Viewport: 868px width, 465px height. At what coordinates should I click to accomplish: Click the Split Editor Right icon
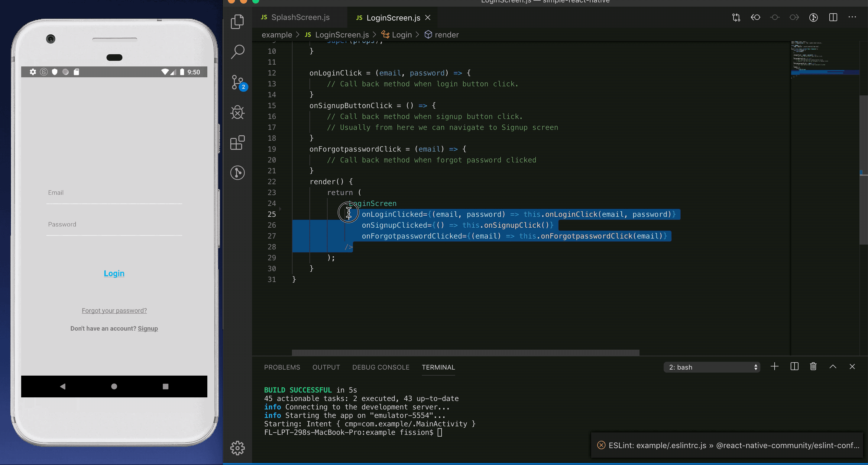click(x=833, y=17)
